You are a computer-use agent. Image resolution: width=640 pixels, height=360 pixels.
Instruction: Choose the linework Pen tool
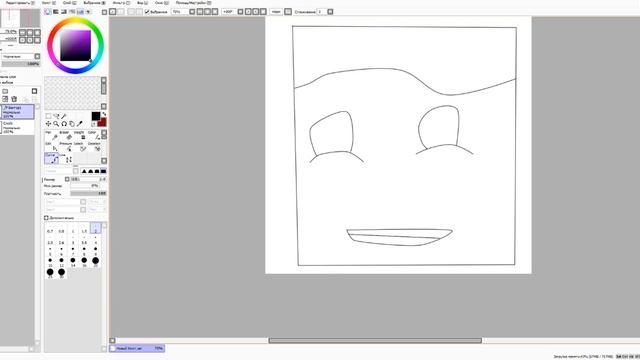[51, 135]
